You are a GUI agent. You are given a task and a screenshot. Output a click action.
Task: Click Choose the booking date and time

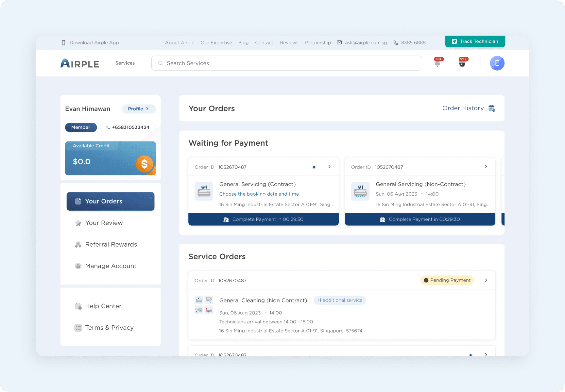pos(259,194)
